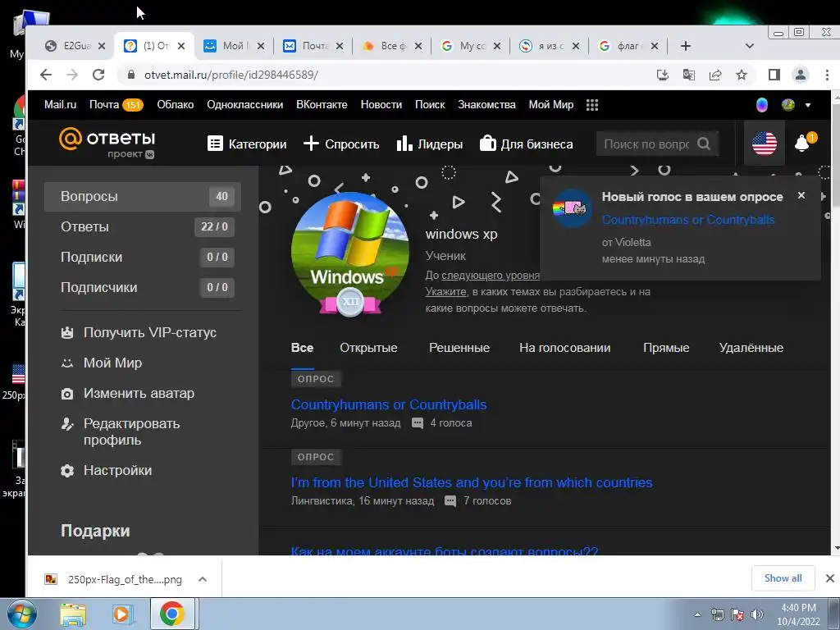Select Ответы in the sidebar
Image resolution: width=840 pixels, height=630 pixels.
143,226
